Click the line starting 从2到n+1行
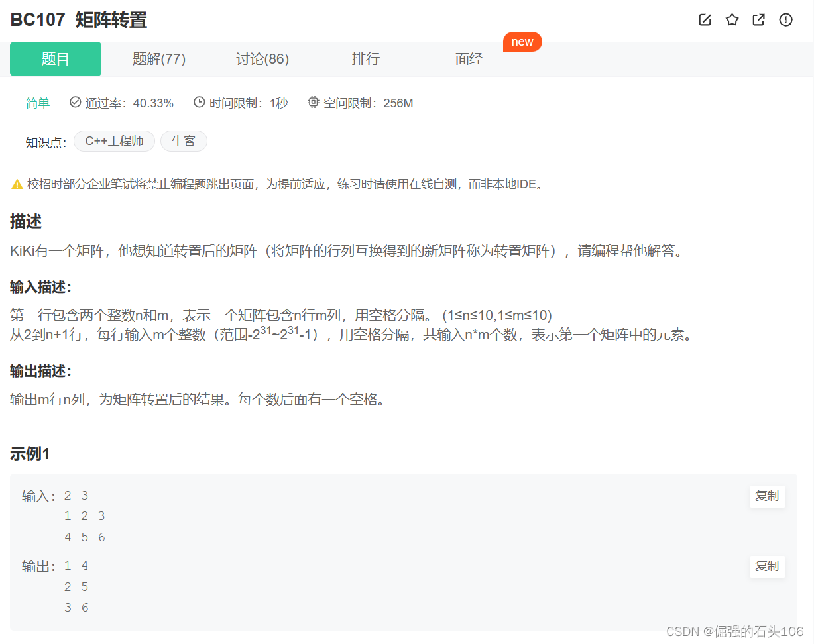The height and width of the screenshot is (644, 814). (x=351, y=333)
